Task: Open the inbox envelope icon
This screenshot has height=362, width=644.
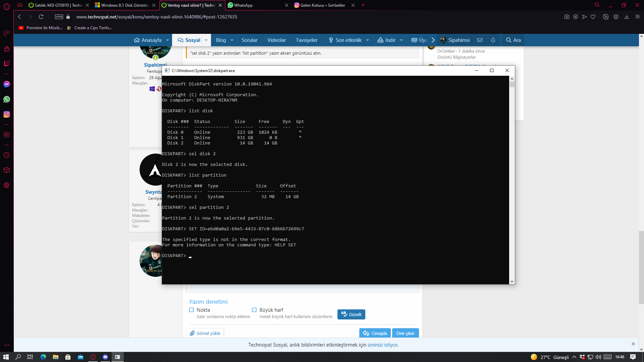Action: tap(480, 40)
